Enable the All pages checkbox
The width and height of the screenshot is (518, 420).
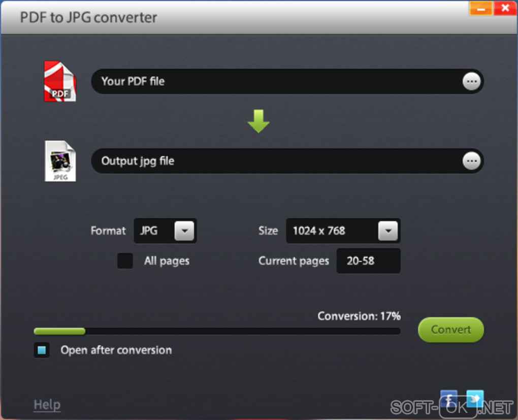click(125, 261)
